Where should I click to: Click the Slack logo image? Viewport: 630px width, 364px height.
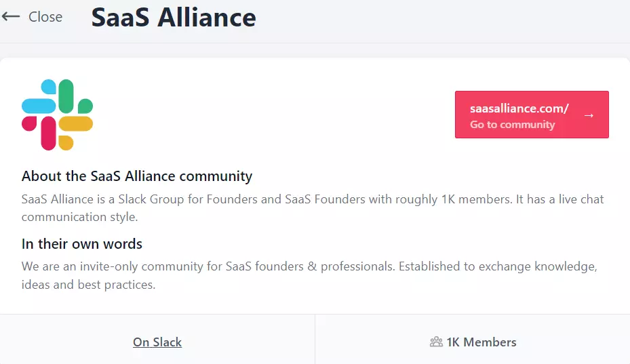point(57,115)
